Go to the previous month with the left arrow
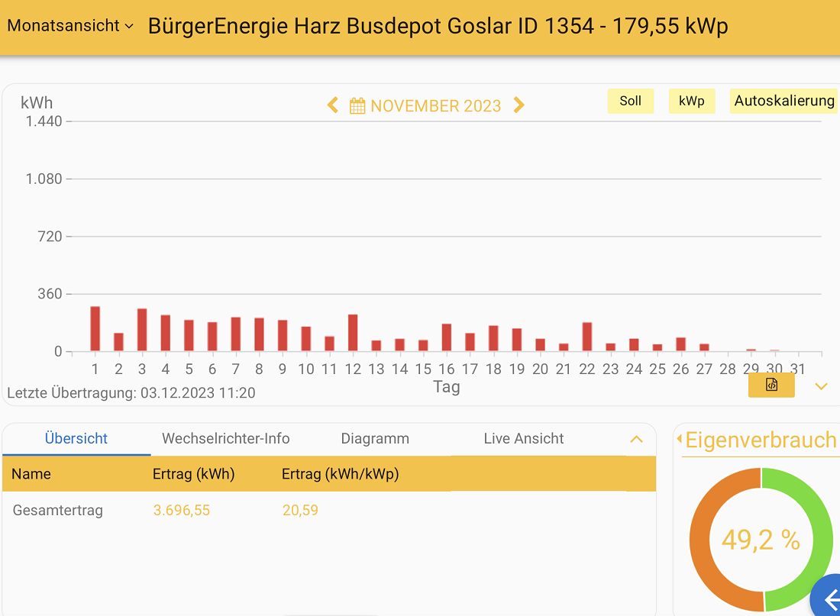The width and height of the screenshot is (840, 616). (x=332, y=105)
